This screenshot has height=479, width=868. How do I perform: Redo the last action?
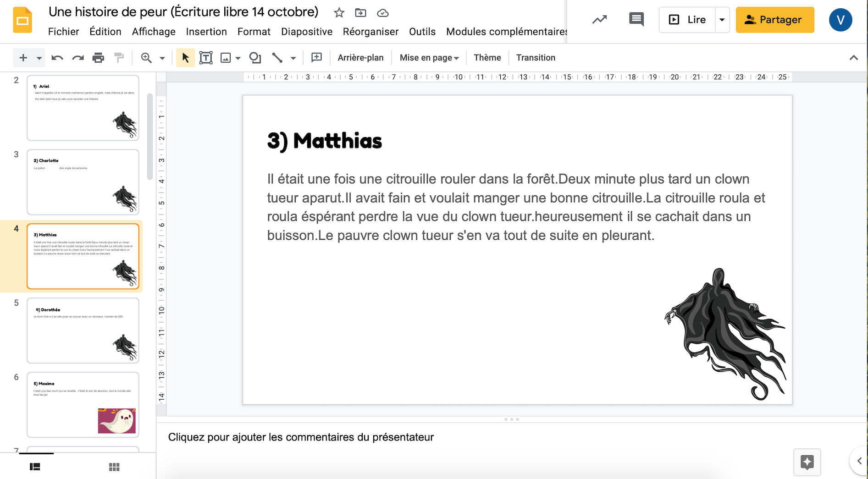pyautogui.click(x=78, y=58)
